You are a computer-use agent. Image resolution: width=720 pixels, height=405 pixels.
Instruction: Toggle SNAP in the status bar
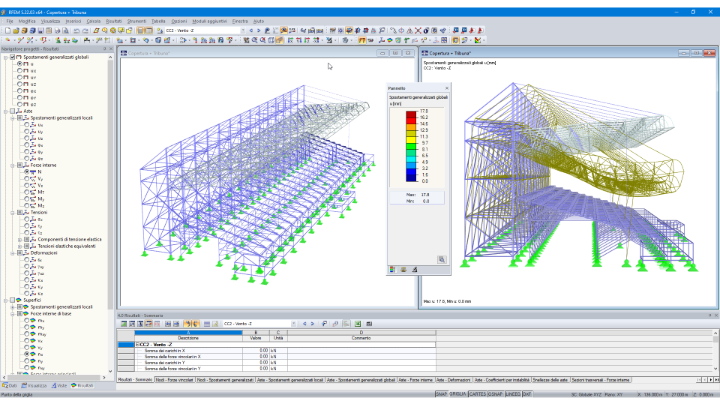pyautogui.click(x=441, y=394)
